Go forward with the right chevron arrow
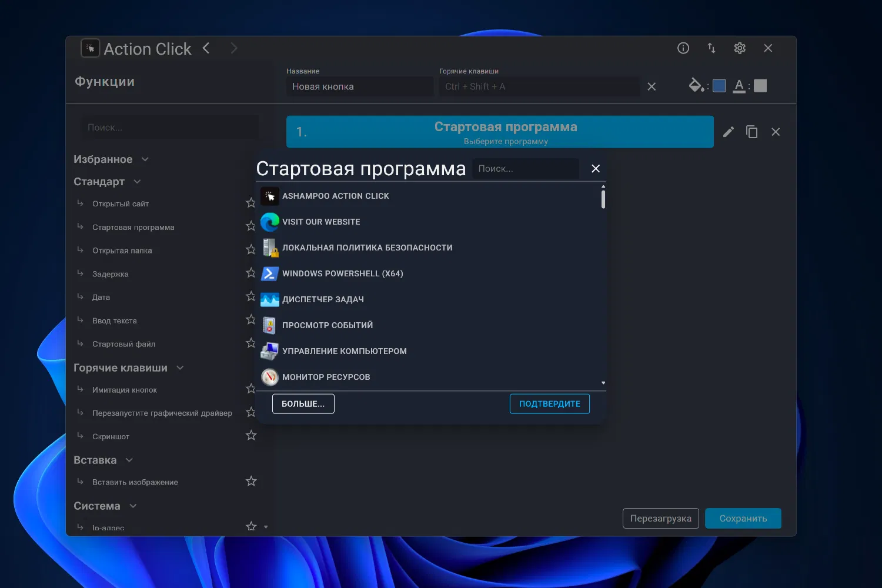 [x=234, y=48]
